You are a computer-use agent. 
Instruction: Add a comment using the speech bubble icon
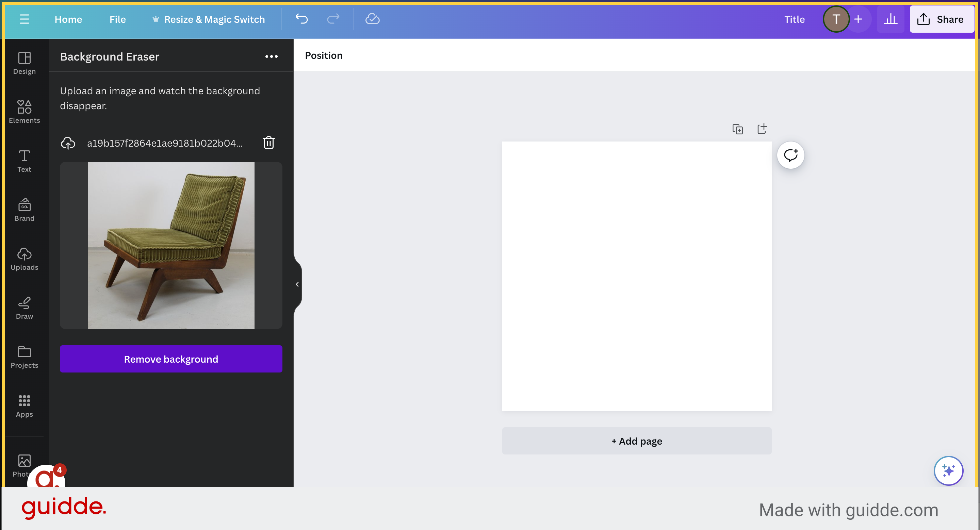[x=791, y=155]
